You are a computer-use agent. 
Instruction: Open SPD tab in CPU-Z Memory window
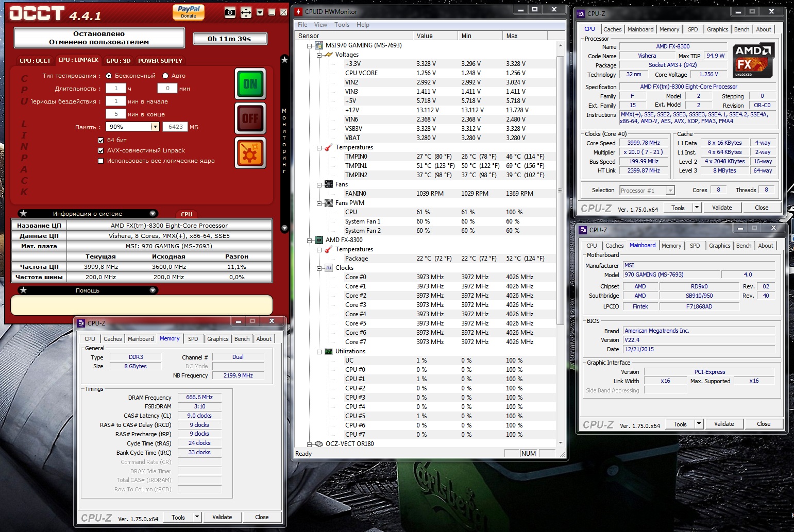[193, 339]
